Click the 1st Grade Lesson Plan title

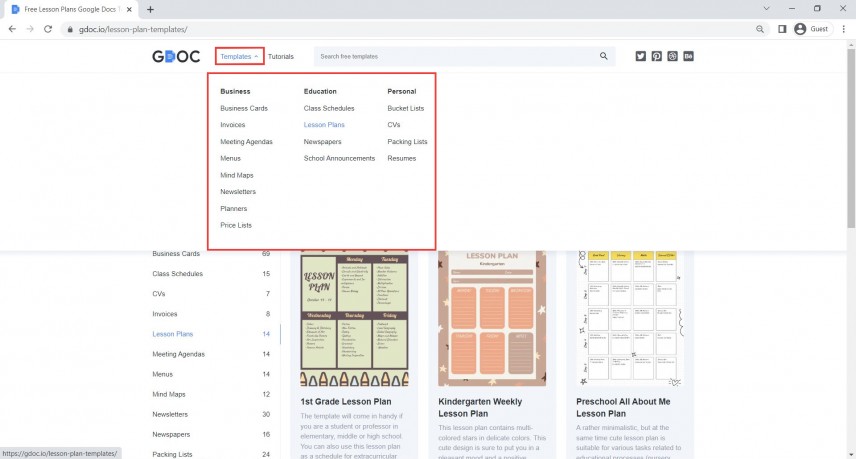tap(346, 402)
